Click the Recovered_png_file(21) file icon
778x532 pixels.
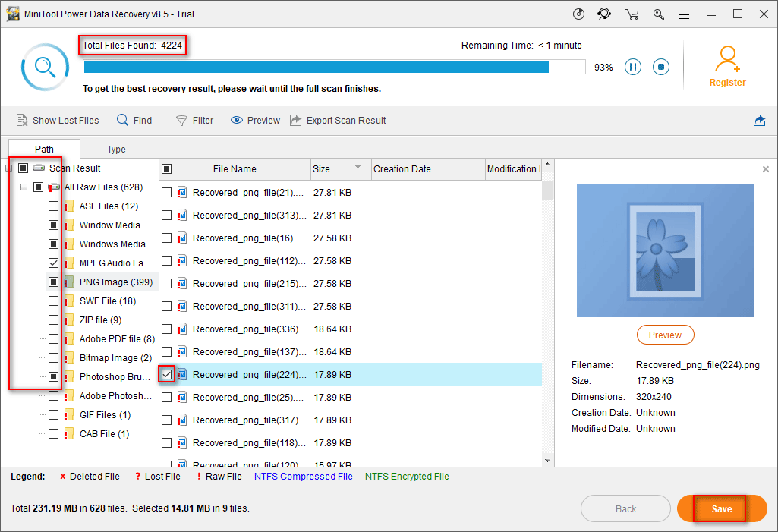point(182,192)
